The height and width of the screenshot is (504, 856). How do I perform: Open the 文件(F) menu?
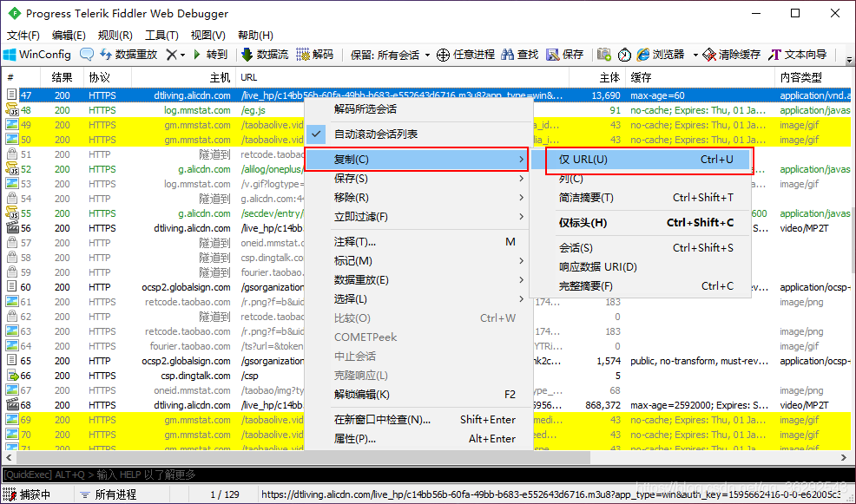pos(23,35)
